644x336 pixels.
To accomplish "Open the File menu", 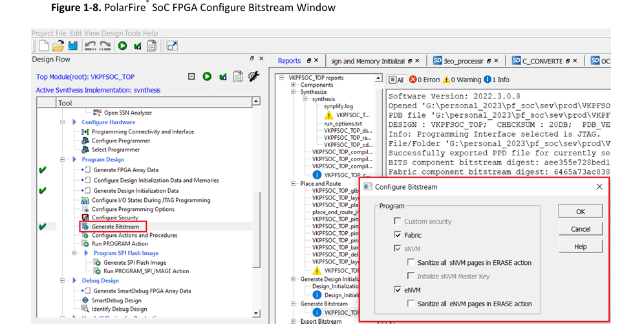I will click(x=61, y=33).
